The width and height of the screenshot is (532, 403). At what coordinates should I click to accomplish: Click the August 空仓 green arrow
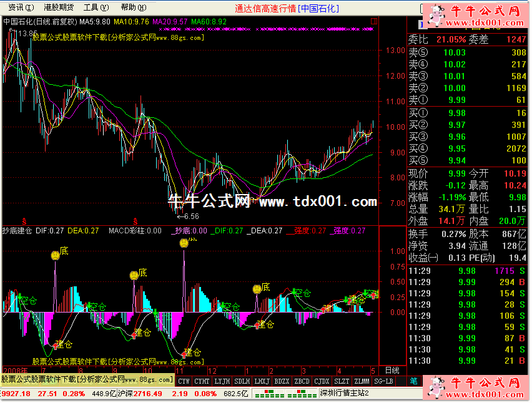pyautogui.click(x=89, y=306)
